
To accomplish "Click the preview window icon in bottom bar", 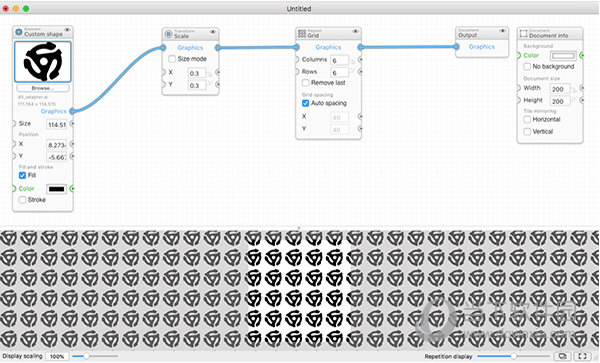I will (x=563, y=356).
